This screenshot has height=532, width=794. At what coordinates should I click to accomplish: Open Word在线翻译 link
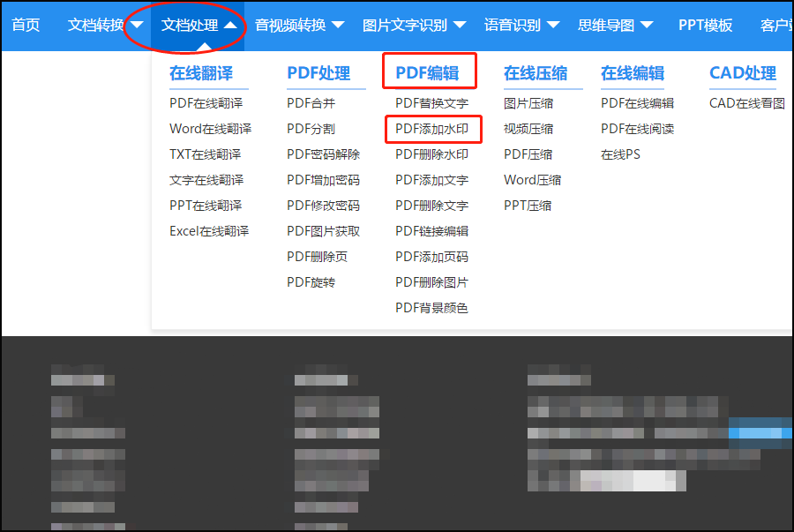pyautogui.click(x=211, y=129)
